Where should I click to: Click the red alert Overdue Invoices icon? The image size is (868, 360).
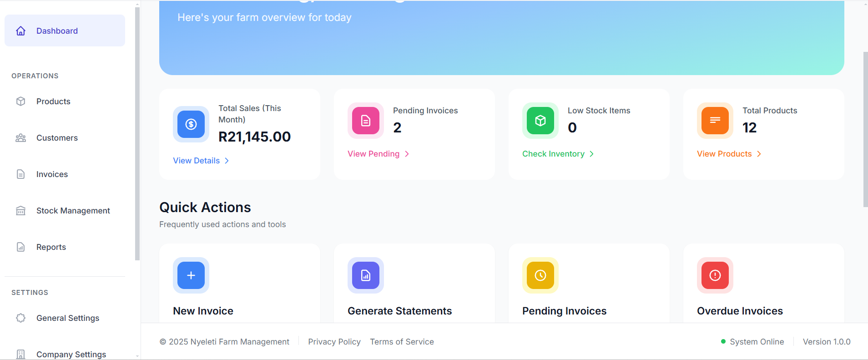[x=715, y=275]
